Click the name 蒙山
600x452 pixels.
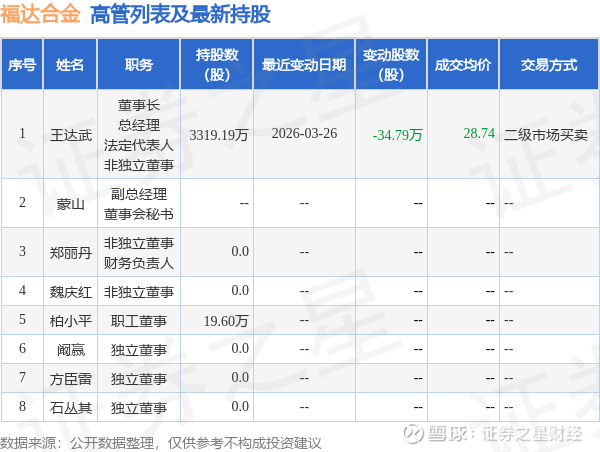[x=71, y=204]
